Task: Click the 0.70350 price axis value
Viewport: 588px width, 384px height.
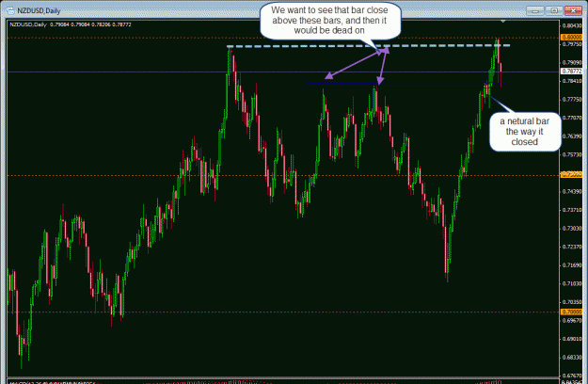Action: pyautogui.click(x=571, y=302)
